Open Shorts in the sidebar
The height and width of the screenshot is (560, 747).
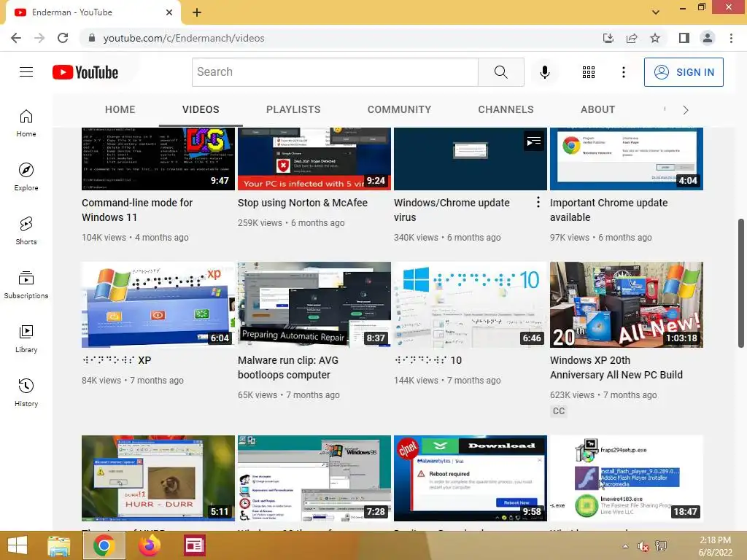(26, 231)
